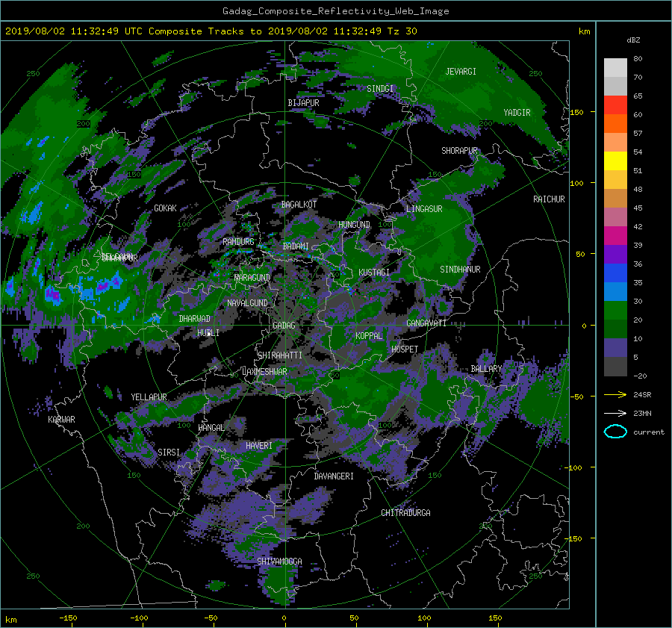Click the NAVALGUND city label
This screenshot has width=672, height=628.
pos(247,303)
